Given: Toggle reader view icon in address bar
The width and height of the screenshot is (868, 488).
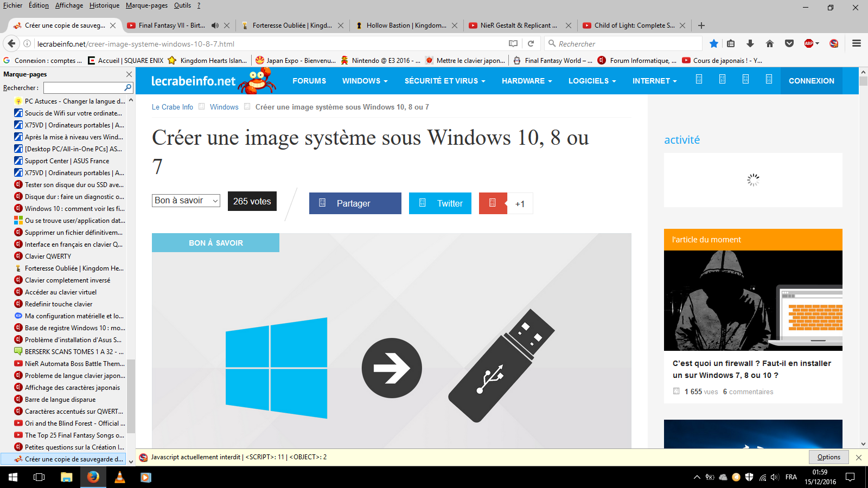Looking at the screenshot, I should pyautogui.click(x=513, y=43).
